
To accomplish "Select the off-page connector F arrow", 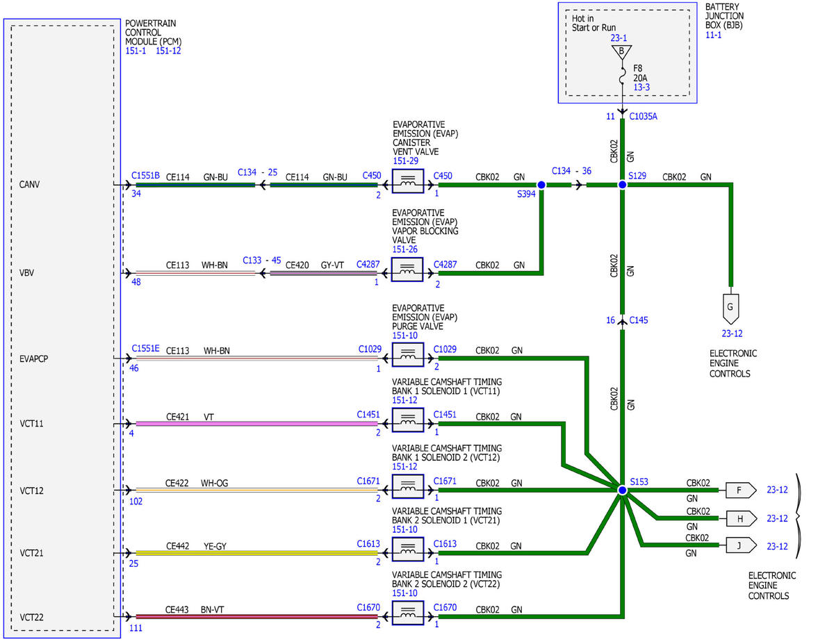I will tap(741, 490).
